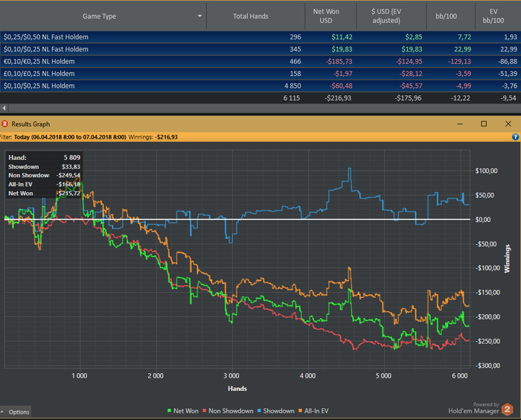The height and width of the screenshot is (420, 521).
Task: Click the bb/100 column header
Action: [x=447, y=16]
